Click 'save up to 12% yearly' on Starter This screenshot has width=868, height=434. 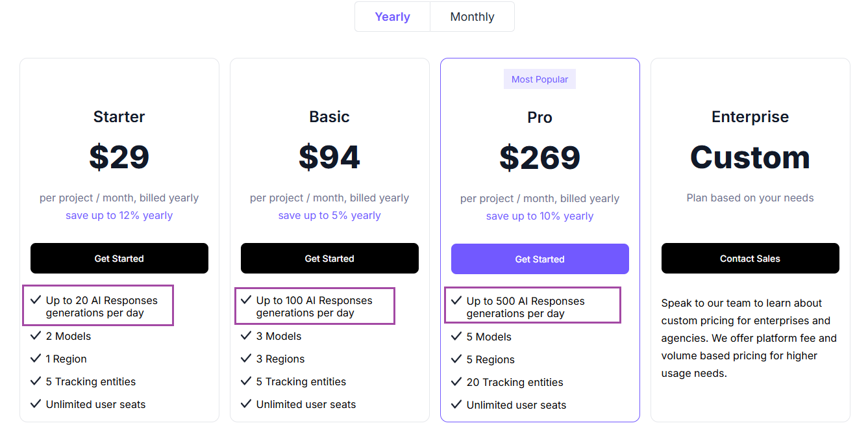[119, 215]
